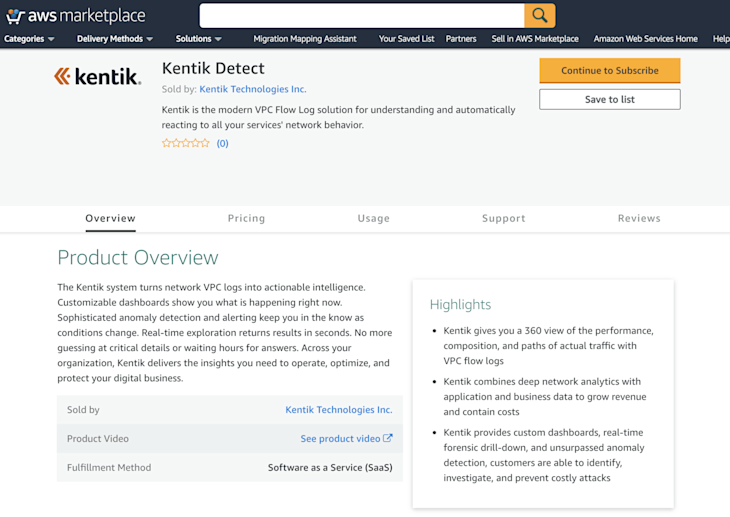The width and height of the screenshot is (730, 517).
Task: Expand the Categories dropdown
Action: (x=29, y=39)
